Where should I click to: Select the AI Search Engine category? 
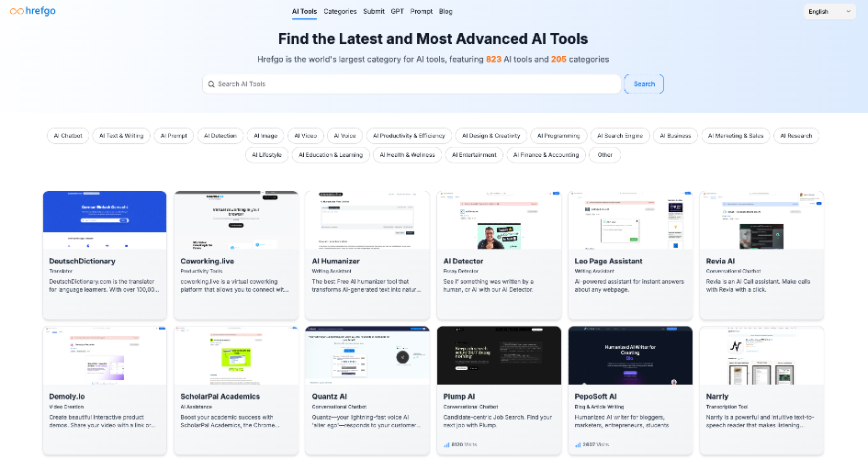click(620, 136)
